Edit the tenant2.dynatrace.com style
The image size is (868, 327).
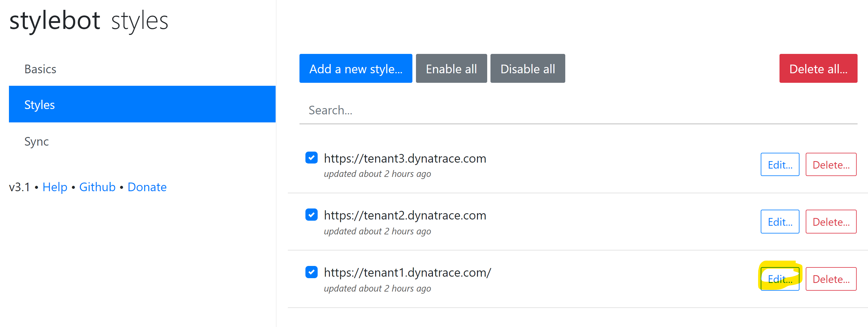pyautogui.click(x=780, y=222)
